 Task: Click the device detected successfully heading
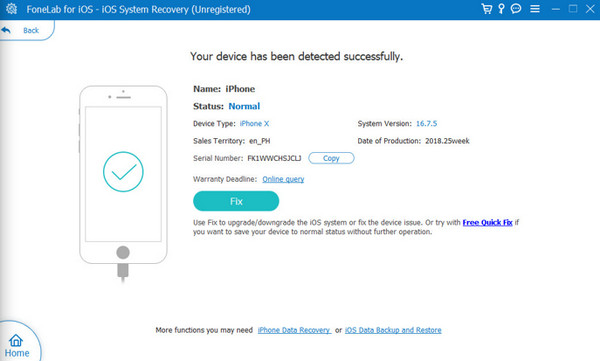click(297, 56)
